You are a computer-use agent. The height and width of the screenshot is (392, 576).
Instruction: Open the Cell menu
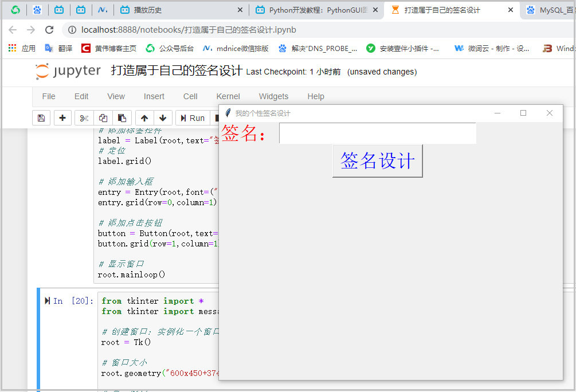[x=190, y=96]
